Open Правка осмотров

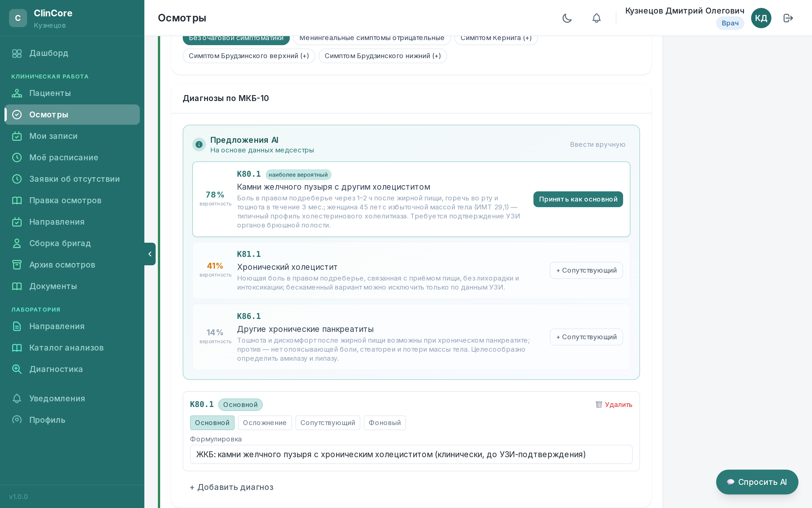click(x=72, y=200)
